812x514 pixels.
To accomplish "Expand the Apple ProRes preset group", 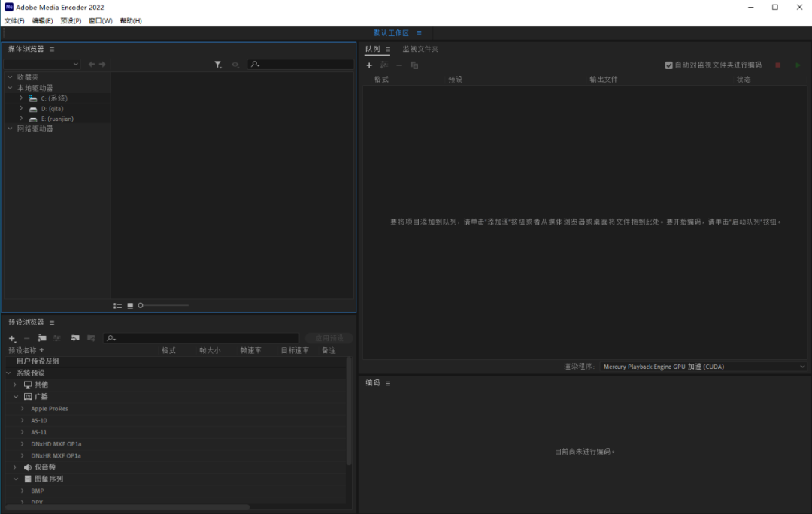I will (23, 408).
